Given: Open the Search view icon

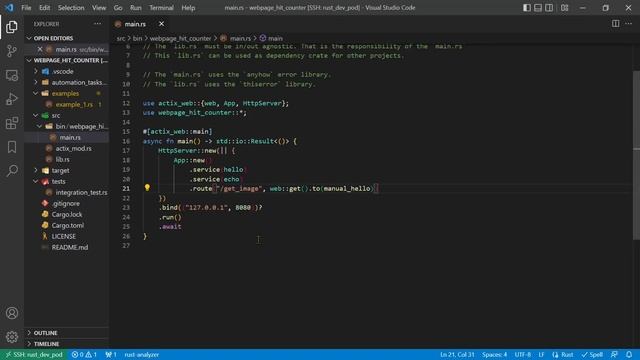Looking at the screenshot, I should click(x=12, y=171).
